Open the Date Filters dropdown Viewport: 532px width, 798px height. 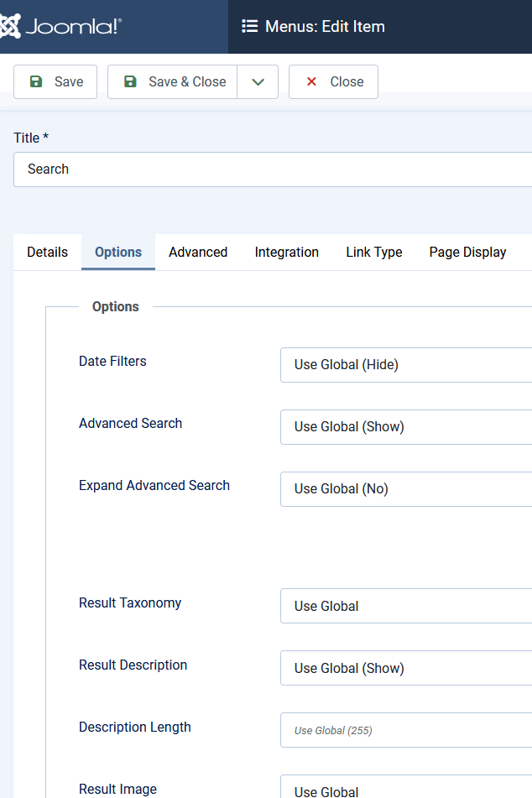tap(406, 365)
